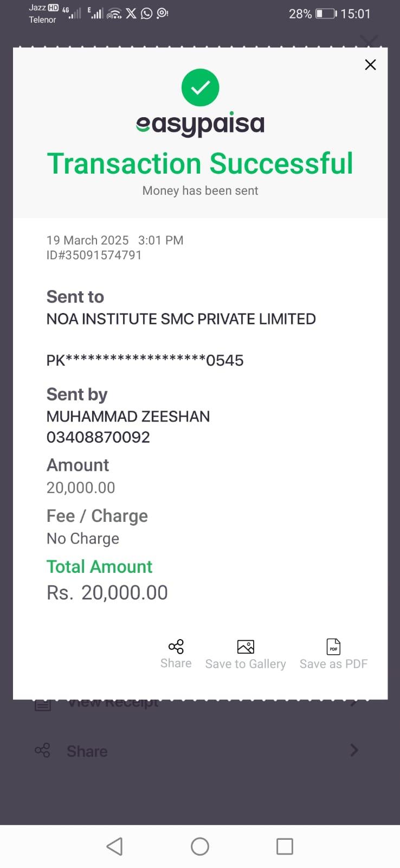
Task: Tap the receipt Share icon
Action: 176,647
